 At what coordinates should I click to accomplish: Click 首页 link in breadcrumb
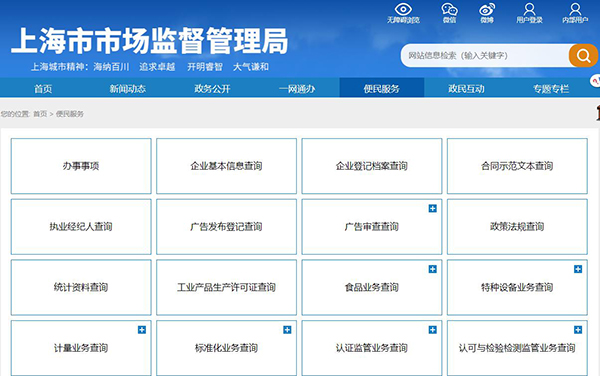pyautogui.click(x=40, y=114)
